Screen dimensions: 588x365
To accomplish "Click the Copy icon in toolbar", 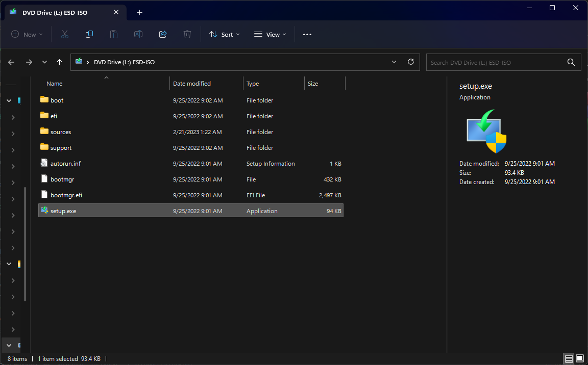I will [89, 35].
